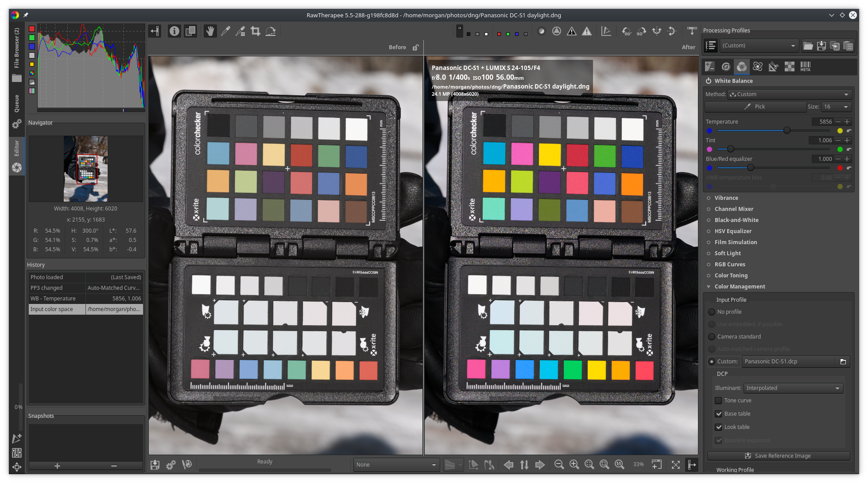This screenshot has width=868, height=483.
Task: Pick the white balance eyedropper tool
Action: 225,31
